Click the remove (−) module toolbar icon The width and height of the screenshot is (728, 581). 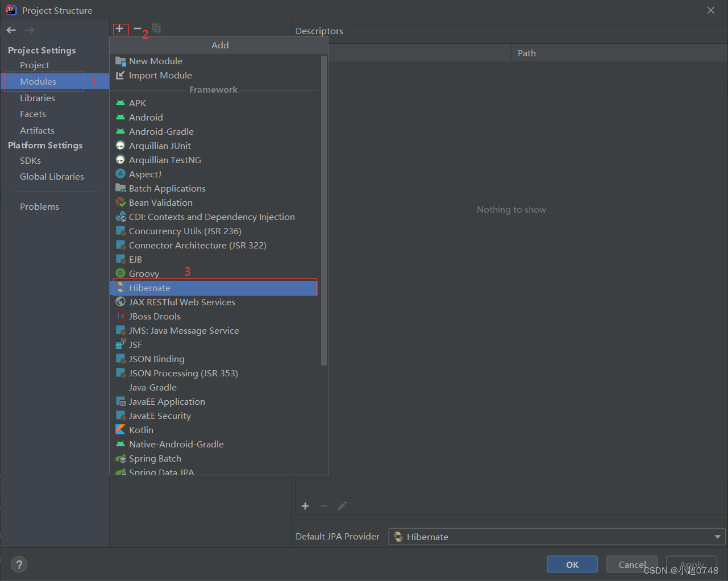click(138, 28)
